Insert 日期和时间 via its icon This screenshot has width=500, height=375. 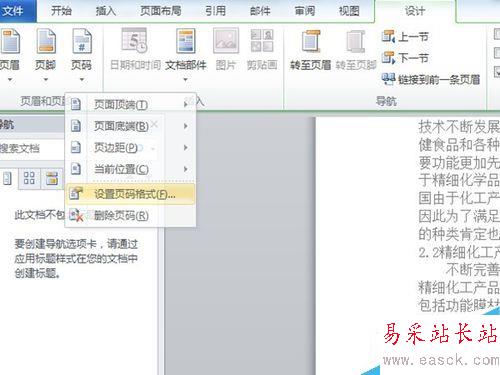(134, 41)
